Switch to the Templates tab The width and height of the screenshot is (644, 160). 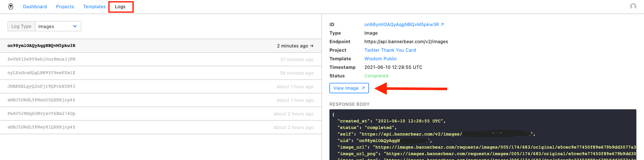point(94,7)
